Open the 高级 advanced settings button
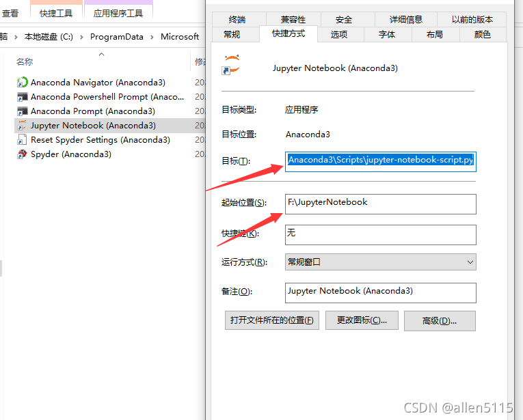Screen dimensions: 523x420 pyautogui.click(x=440, y=321)
